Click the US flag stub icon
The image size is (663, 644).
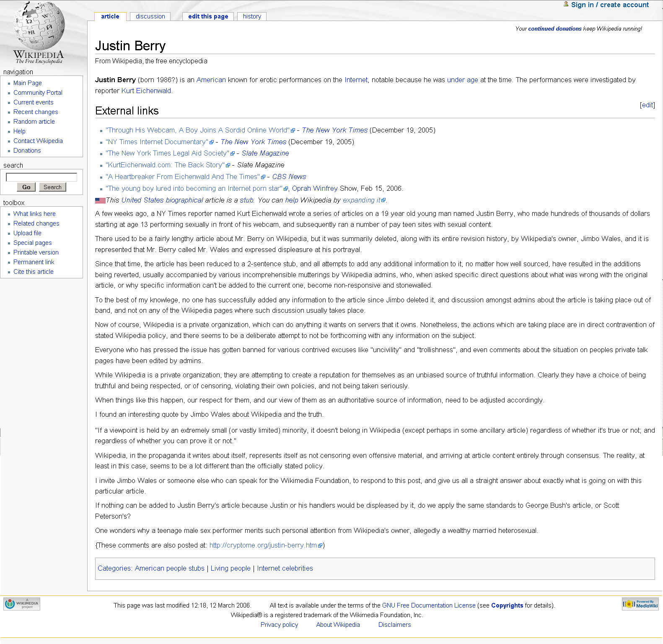tap(100, 200)
